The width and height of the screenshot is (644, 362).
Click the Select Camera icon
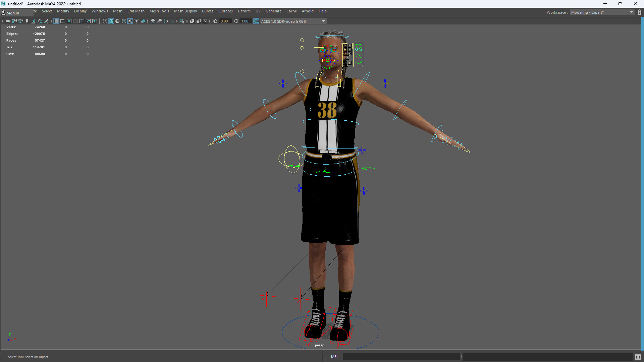[x=8, y=21]
